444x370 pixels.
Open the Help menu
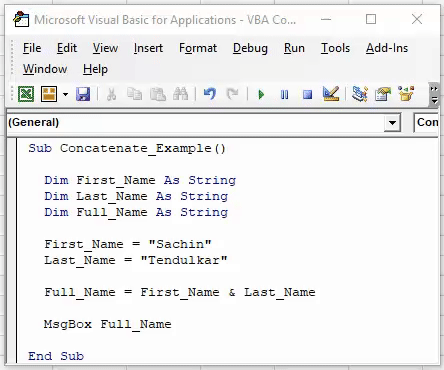point(95,69)
